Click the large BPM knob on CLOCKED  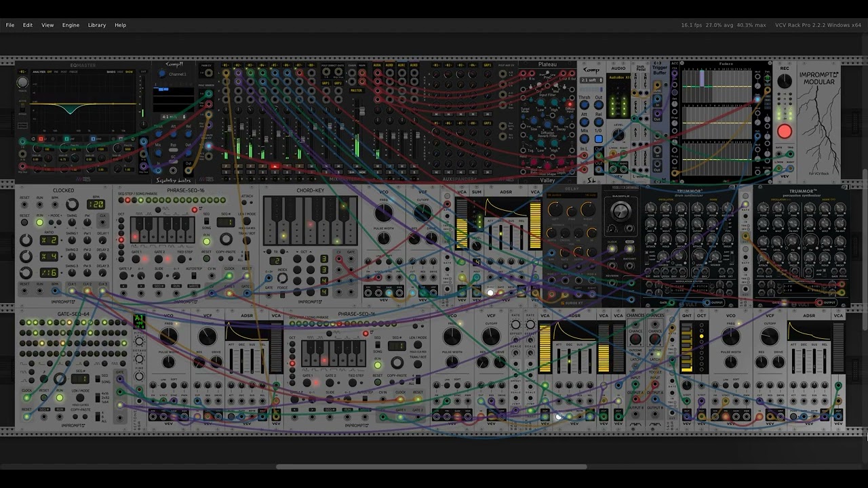pos(72,204)
